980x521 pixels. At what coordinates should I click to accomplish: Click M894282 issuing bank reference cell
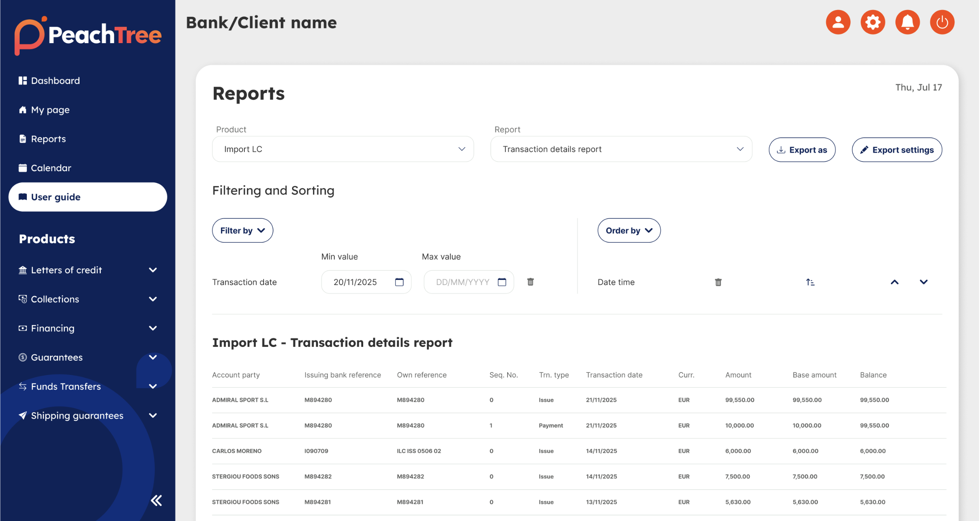[318, 476]
